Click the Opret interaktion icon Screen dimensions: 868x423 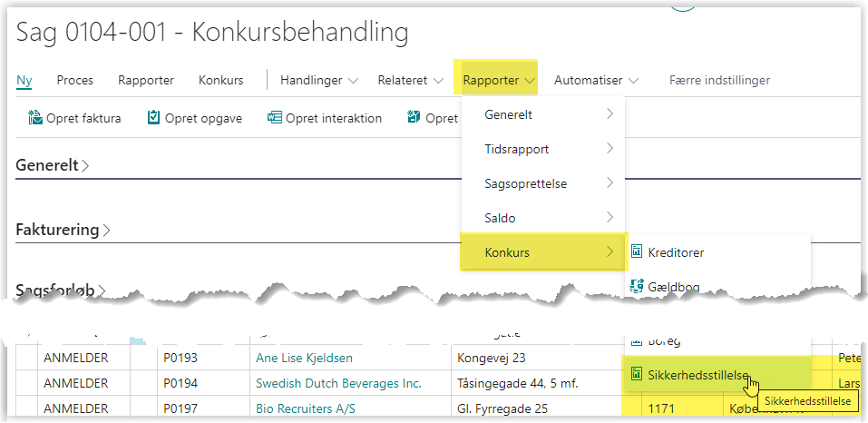(275, 118)
